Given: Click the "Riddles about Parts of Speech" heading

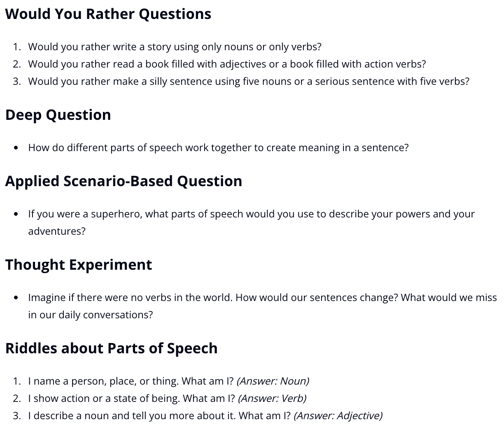Looking at the screenshot, I should (111, 348).
